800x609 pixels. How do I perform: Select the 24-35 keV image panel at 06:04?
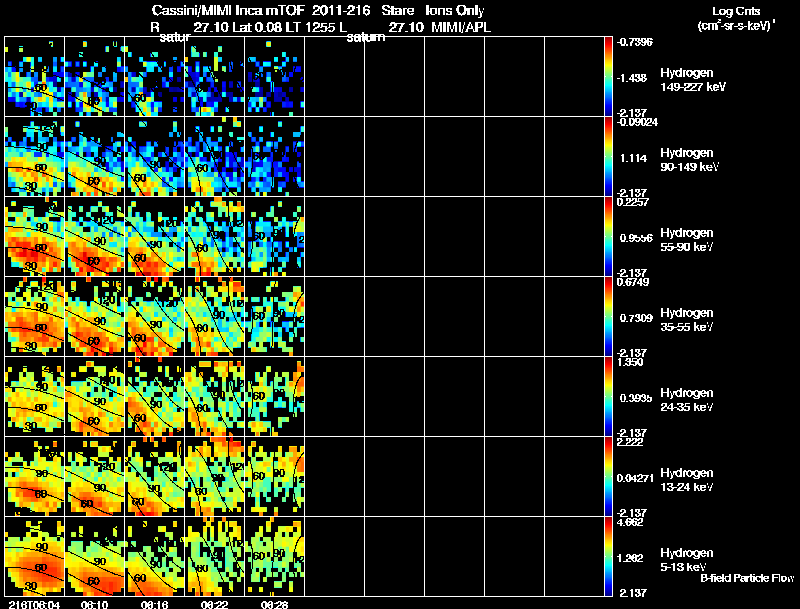coord(35,397)
